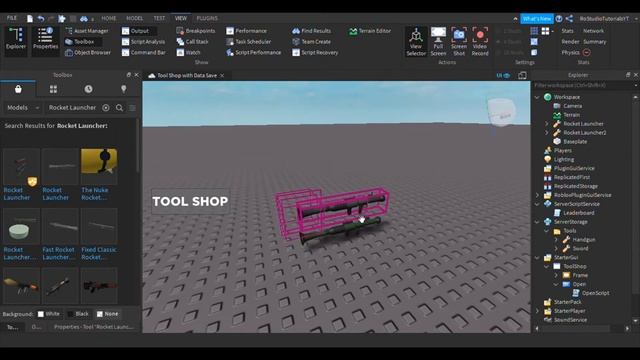Select The Nuke Rocket thumbnail
Screen dimensions: 640x360
[x=99, y=167]
